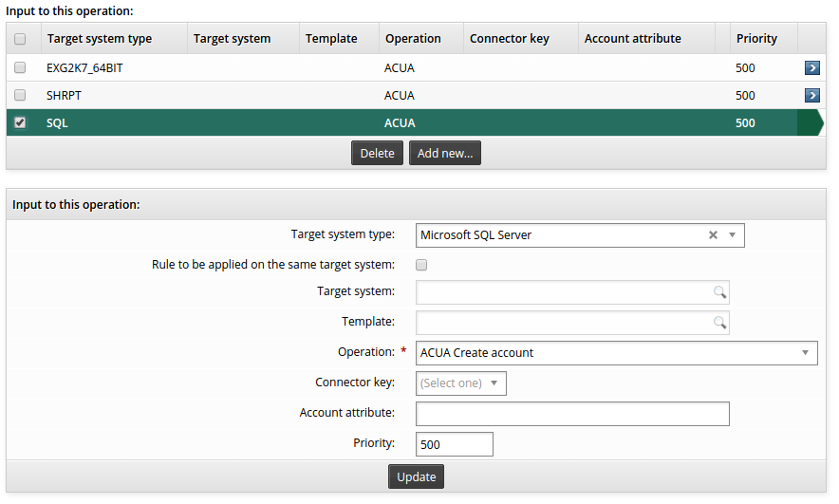The width and height of the screenshot is (839, 504).
Task: Sort by Target system type column header
Action: (x=99, y=39)
